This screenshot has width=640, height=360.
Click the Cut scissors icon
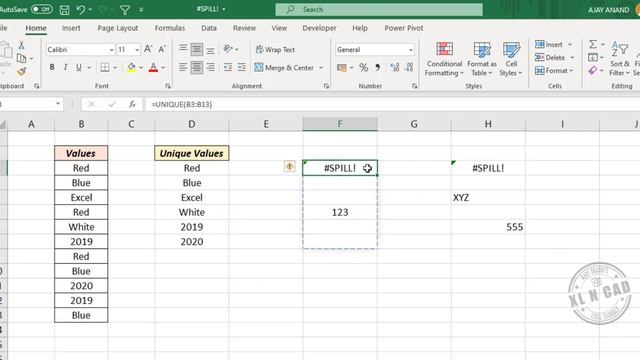coord(21,45)
